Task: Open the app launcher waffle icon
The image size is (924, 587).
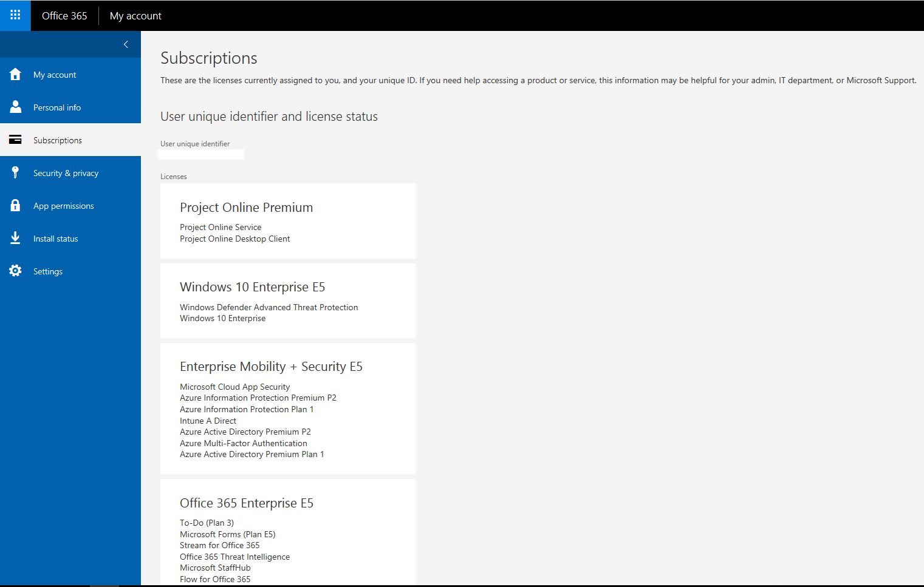Action: pyautogui.click(x=15, y=15)
